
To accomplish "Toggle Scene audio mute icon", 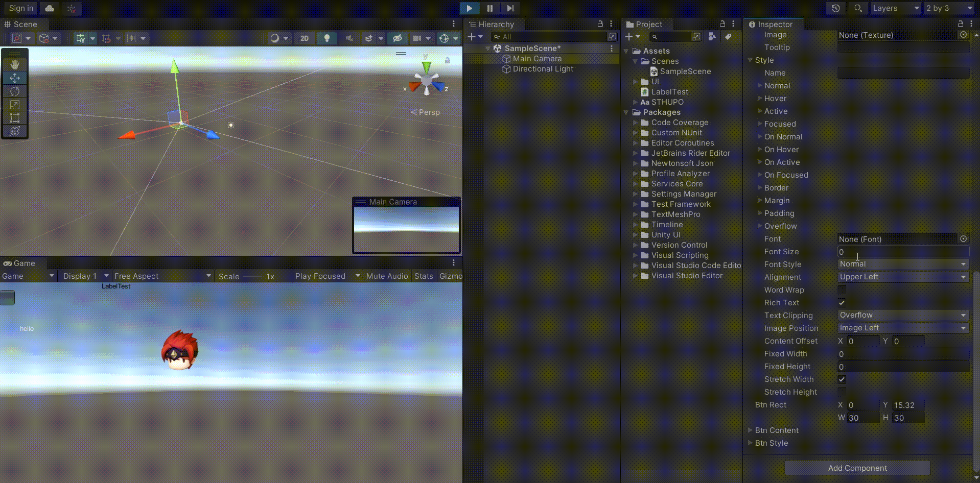I will [349, 38].
